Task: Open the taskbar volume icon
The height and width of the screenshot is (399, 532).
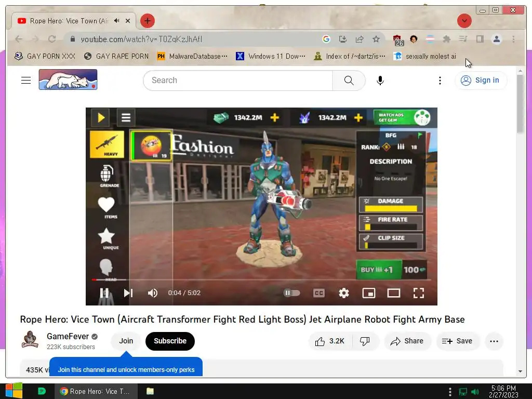Action: (476, 392)
